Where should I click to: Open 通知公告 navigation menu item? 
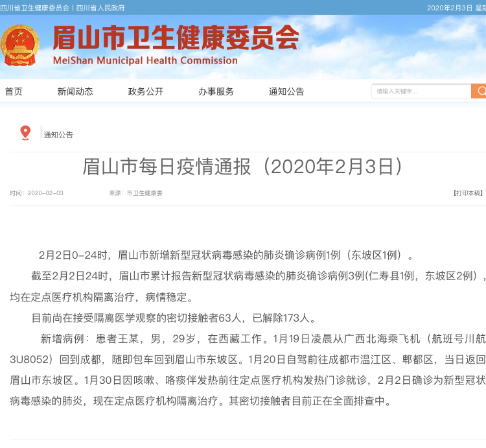click(x=286, y=91)
